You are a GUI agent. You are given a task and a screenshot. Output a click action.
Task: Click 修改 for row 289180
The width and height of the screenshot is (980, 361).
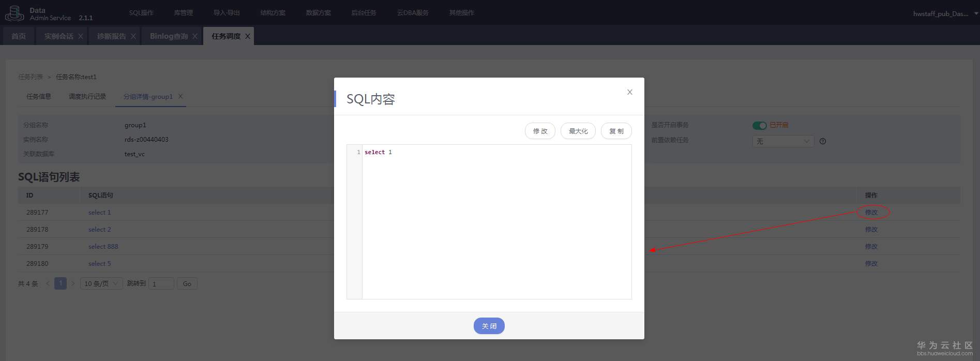[x=871, y=264]
